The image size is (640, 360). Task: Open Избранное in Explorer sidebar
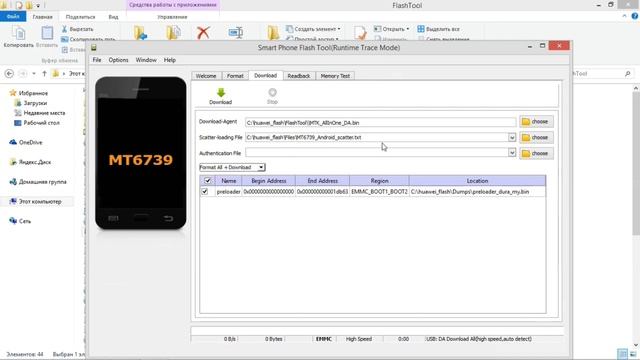coord(29,93)
